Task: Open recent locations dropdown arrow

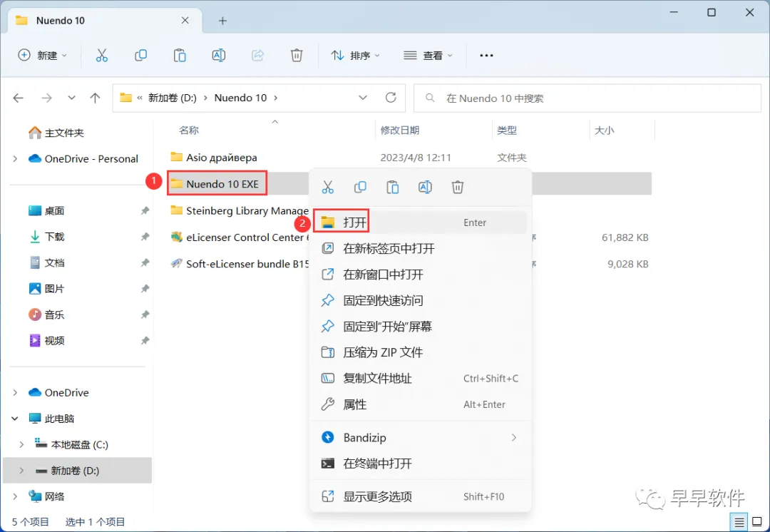Action: pos(72,98)
